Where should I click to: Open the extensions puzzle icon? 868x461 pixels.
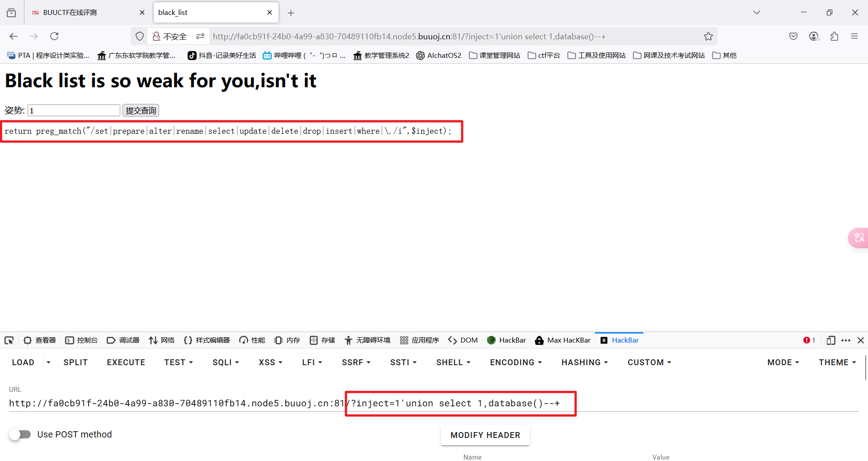point(835,36)
